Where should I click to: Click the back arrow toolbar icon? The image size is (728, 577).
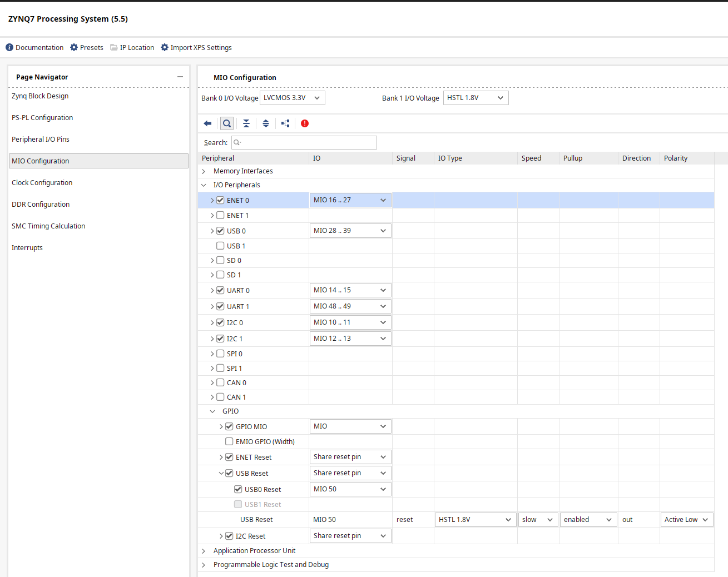(207, 123)
